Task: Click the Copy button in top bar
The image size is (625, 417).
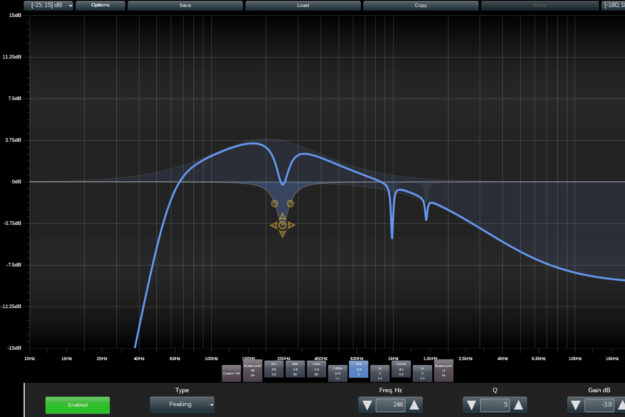Action: (420, 5)
